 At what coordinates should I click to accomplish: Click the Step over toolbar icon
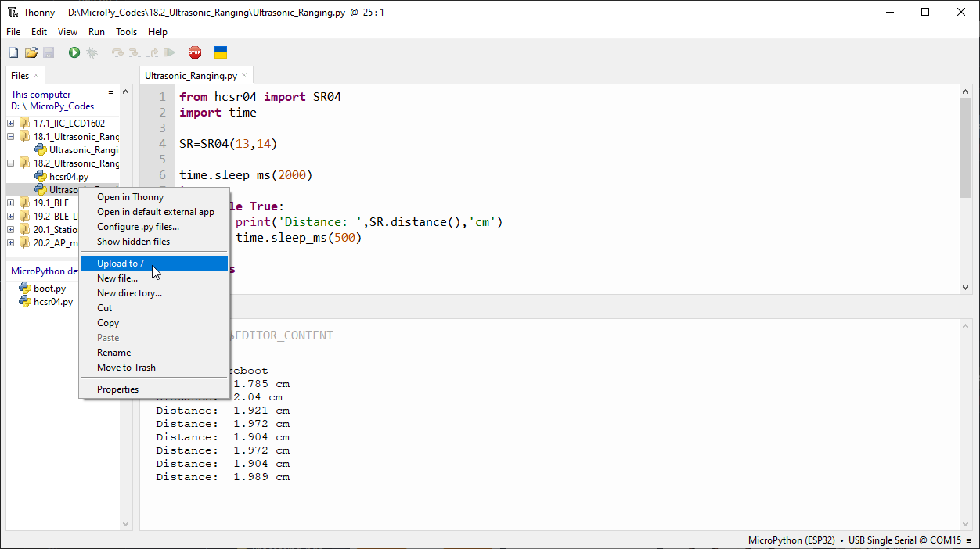coord(117,52)
